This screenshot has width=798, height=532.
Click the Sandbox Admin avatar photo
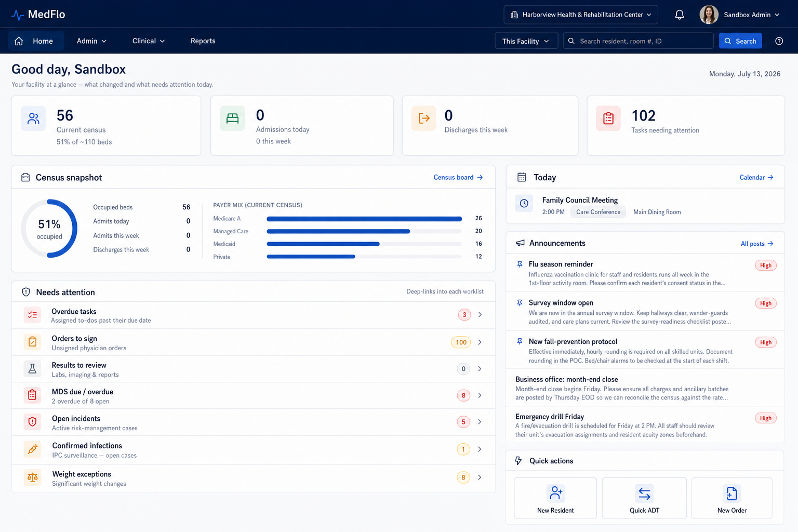pos(709,15)
